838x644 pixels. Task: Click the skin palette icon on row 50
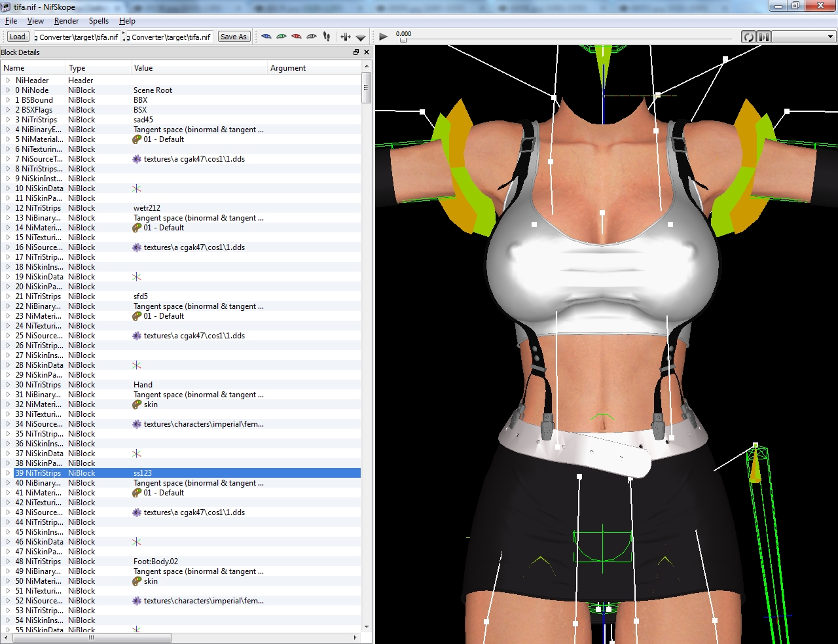click(137, 581)
